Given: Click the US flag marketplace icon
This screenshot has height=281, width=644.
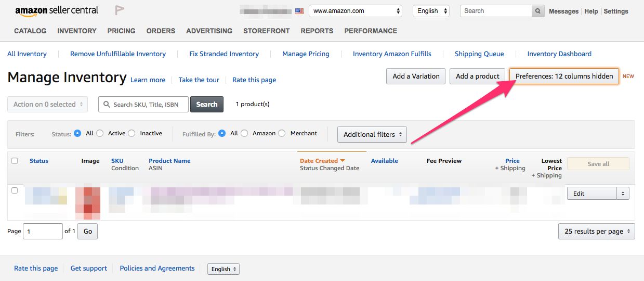Looking at the screenshot, I should 299,11.
